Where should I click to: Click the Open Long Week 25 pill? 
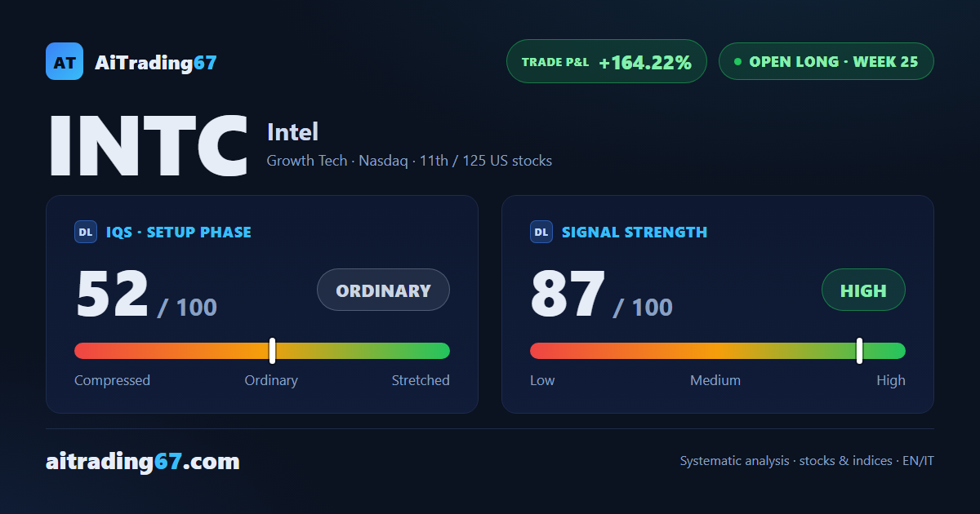click(826, 61)
